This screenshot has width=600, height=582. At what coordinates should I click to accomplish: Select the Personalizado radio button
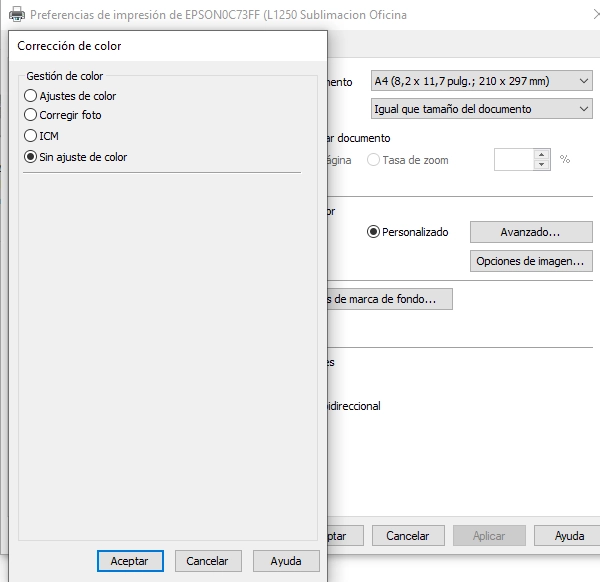tap(374, 232)
